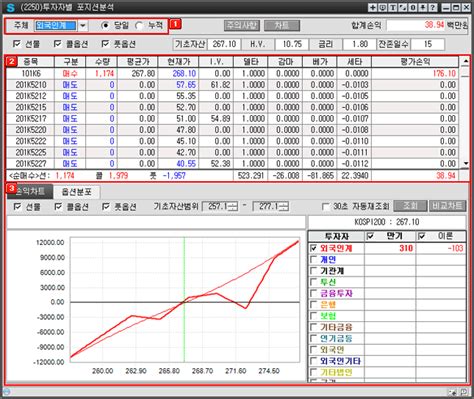The image size is (474, 399).
Task: Check the 개인 investor checkbox
Action: tap(314, 259)
